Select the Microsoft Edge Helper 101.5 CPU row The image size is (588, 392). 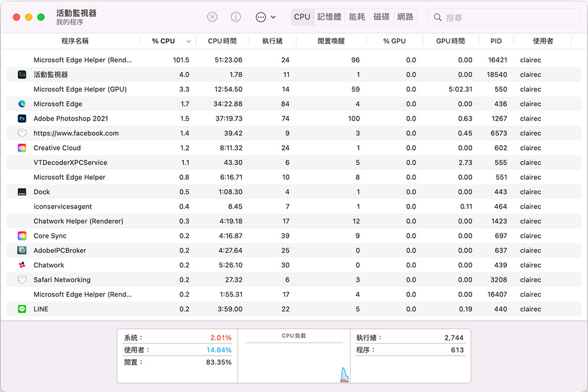coord(294,60)
